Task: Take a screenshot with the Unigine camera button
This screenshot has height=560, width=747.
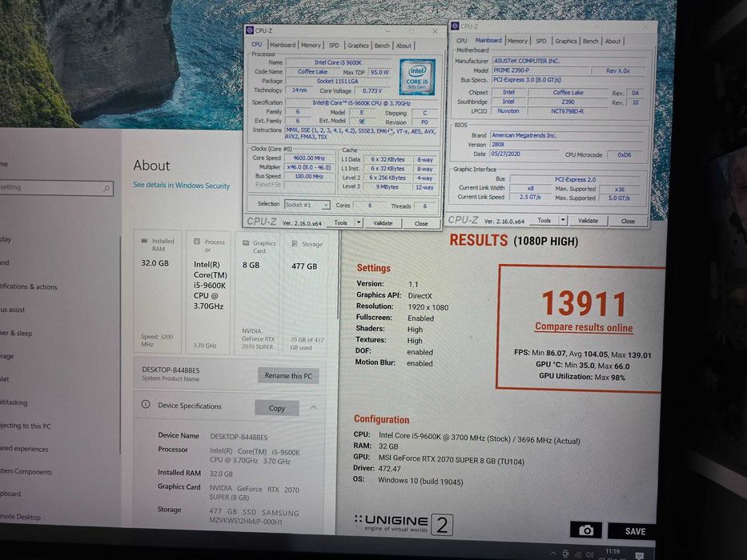Action: [x=586, y=530]
